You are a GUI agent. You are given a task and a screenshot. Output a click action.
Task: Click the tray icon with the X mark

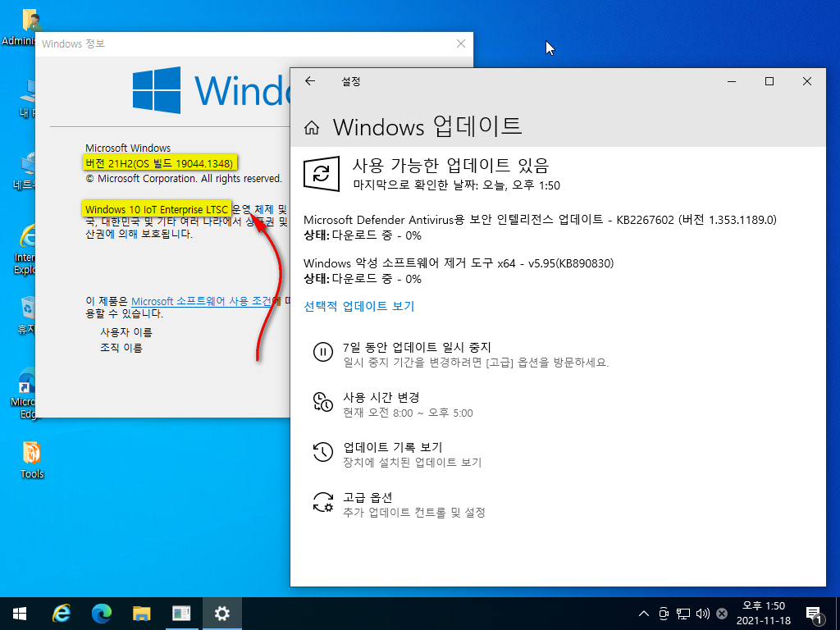click(x=722, y=614)
